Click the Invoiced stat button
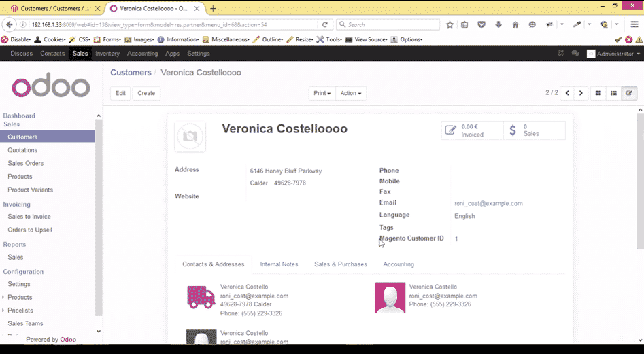 tap(472, 130)
